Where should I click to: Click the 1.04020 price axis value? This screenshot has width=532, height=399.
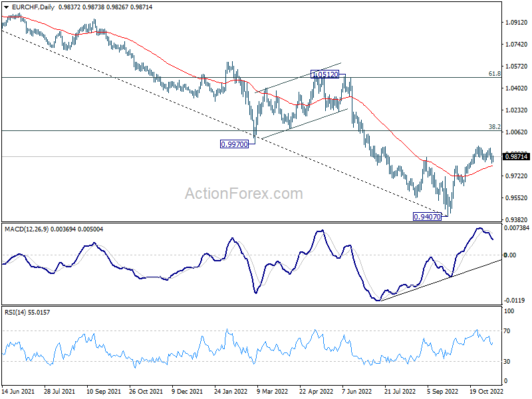[517, 88]
